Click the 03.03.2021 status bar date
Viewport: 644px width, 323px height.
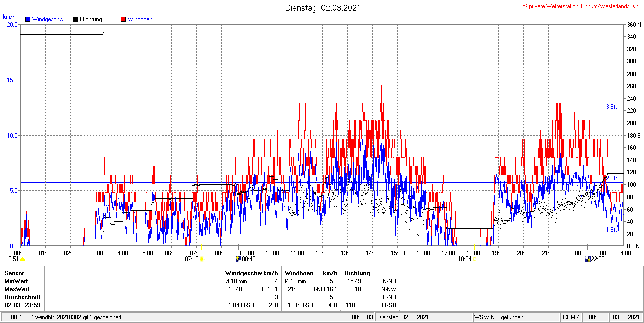pyautogui.click(x=626, y=317)
